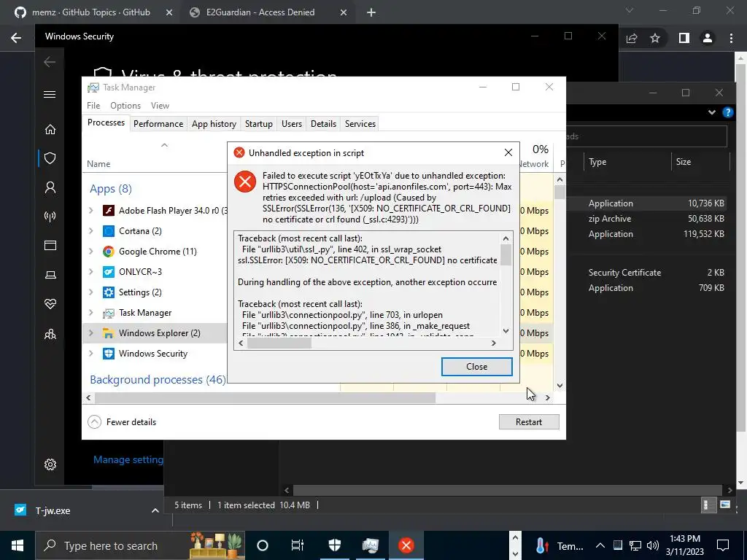
Task: Click the Chrome share page icon
Action: pos(632,38)
